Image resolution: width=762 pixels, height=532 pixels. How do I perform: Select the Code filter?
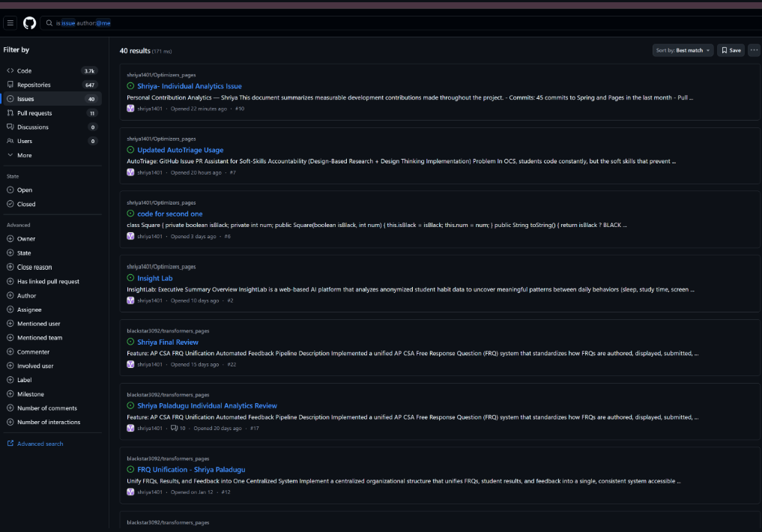point(25,70)
